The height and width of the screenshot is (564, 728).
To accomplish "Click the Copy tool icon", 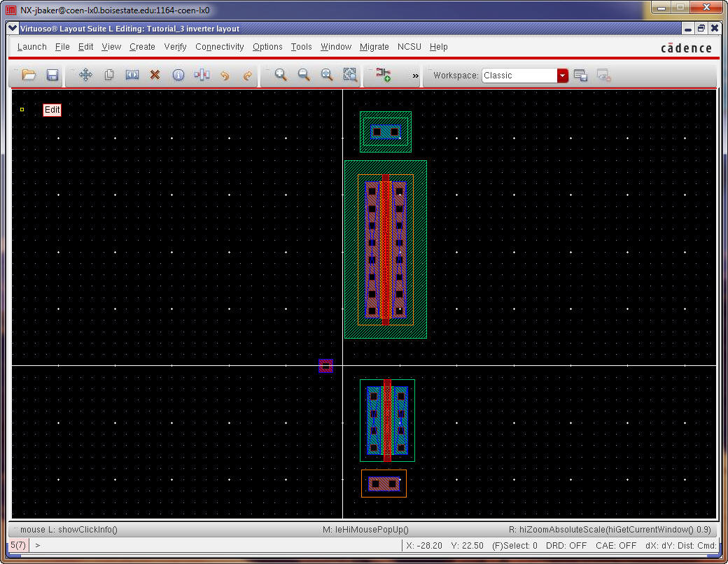I will (x=109, y=75).
